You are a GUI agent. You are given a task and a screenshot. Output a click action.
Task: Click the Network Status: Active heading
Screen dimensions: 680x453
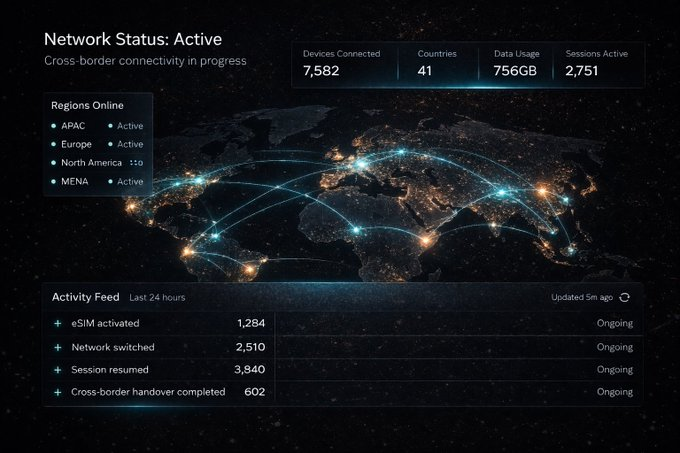pos(133,39)
